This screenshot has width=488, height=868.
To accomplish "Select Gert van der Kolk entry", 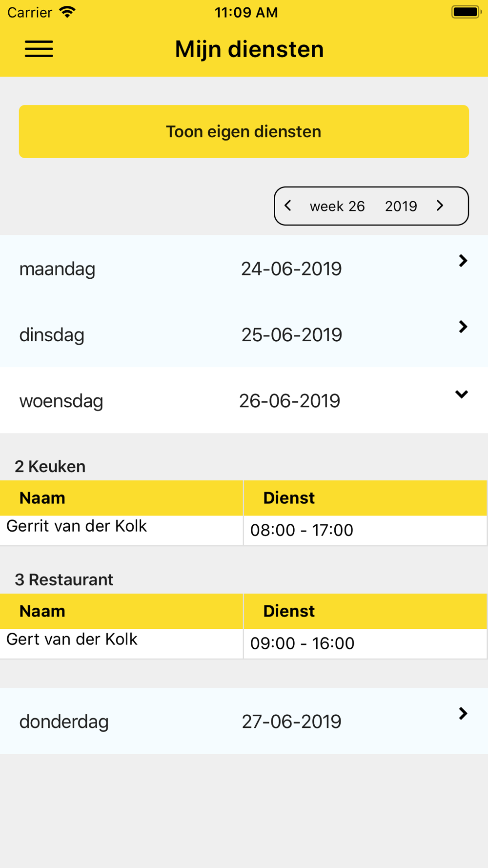I will click(x=72, y=639).
